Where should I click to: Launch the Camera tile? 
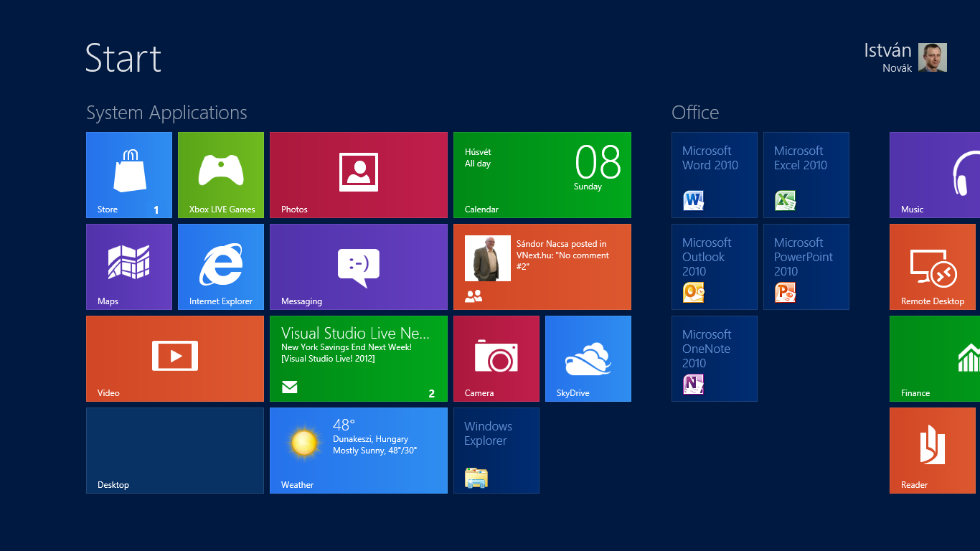pos(496,359)
